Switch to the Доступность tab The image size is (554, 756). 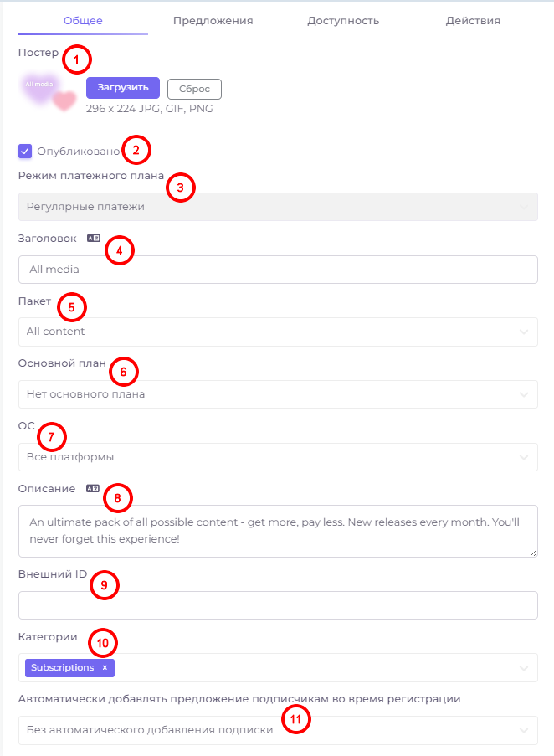pyautogui.click(x=343, y=21)
